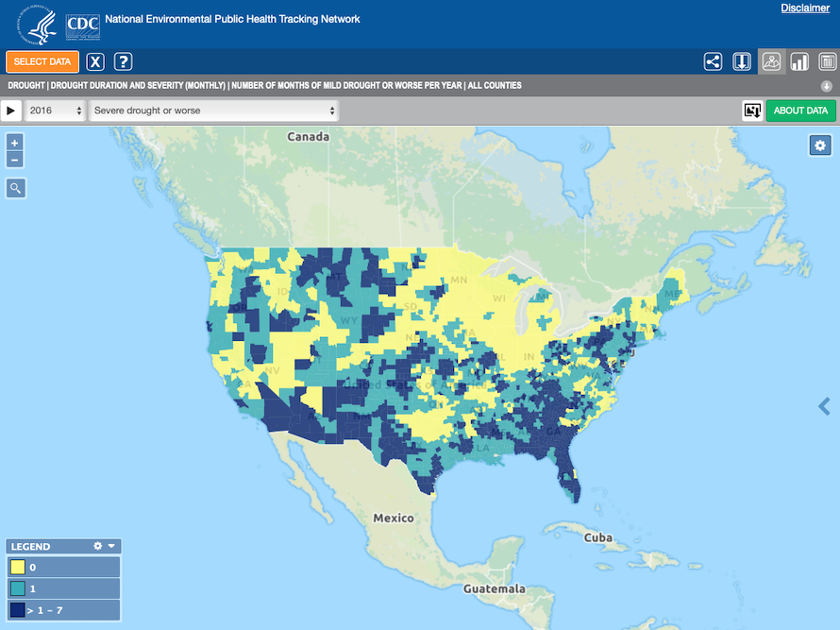Open the Table view icon
This screenshot has height=630, width=840.
828,60
